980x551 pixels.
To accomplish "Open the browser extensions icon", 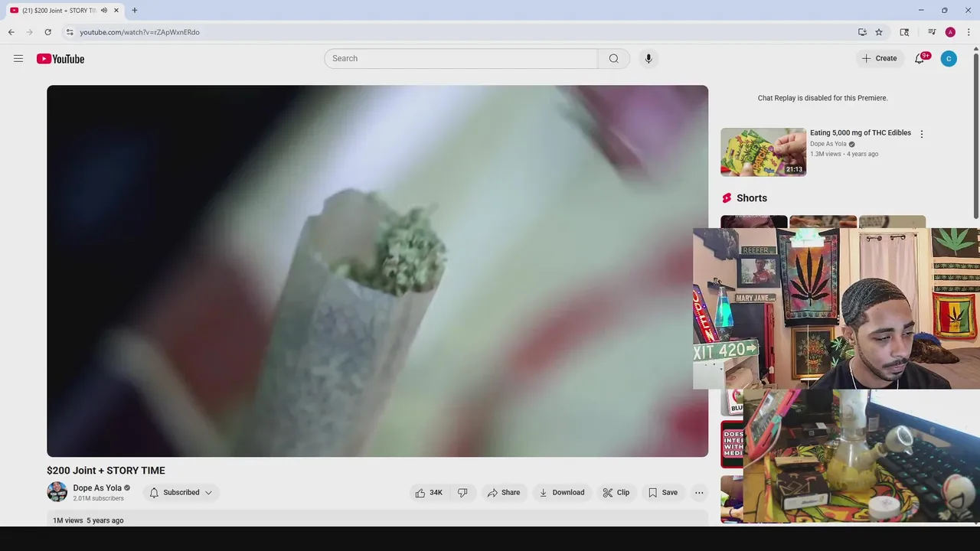I will (x=904, y=32).
